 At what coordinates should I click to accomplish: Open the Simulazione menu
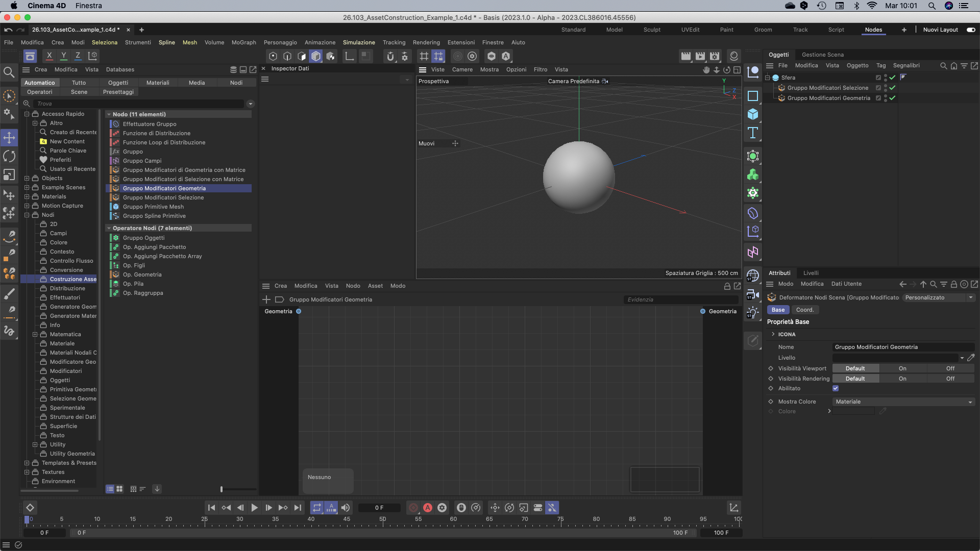(x=359, y=42)
